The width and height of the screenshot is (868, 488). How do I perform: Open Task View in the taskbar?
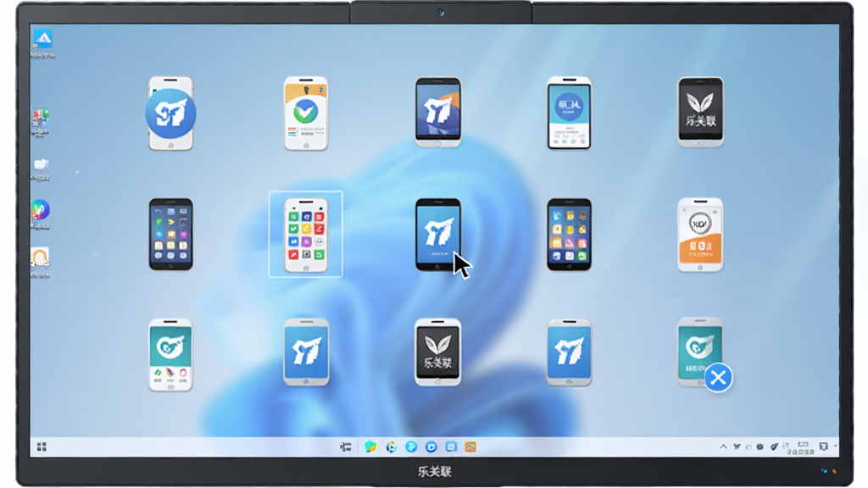coord(346,447)
